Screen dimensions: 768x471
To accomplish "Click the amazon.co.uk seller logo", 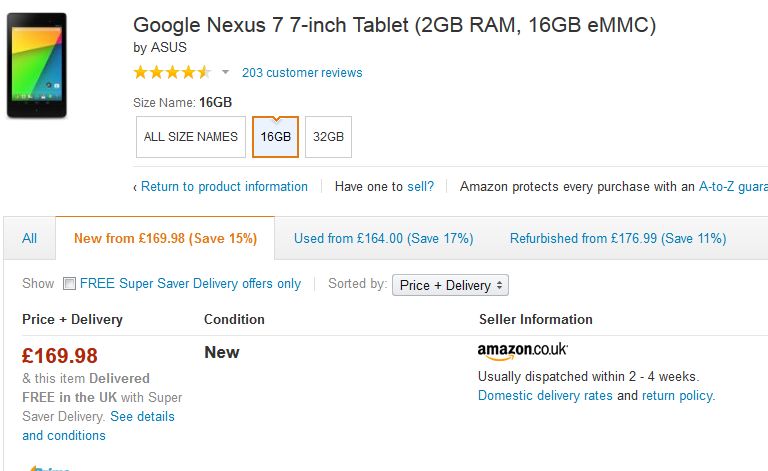I will click(523, 351).
